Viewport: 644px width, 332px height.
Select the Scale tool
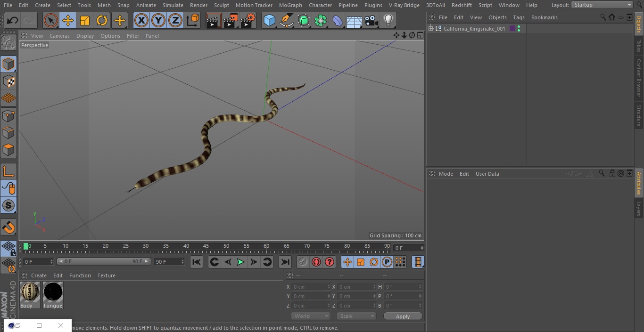85,20
